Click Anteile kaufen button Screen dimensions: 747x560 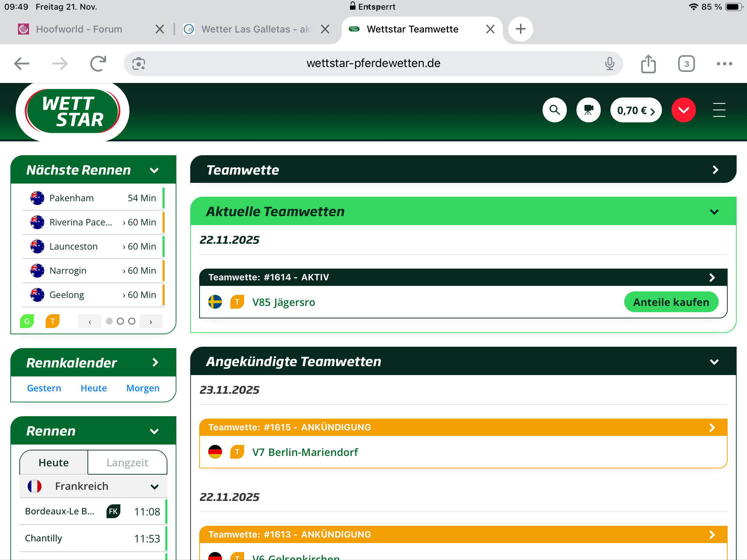click(x=671, y=302)
